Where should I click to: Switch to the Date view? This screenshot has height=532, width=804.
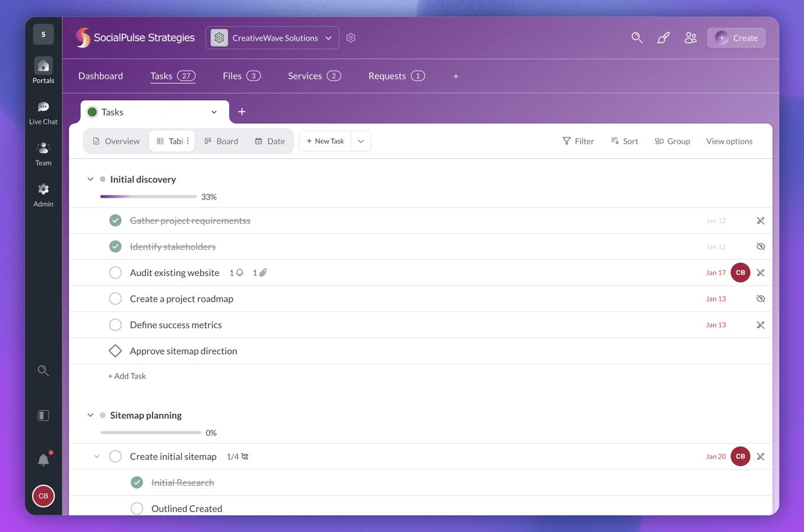(270, 141)
